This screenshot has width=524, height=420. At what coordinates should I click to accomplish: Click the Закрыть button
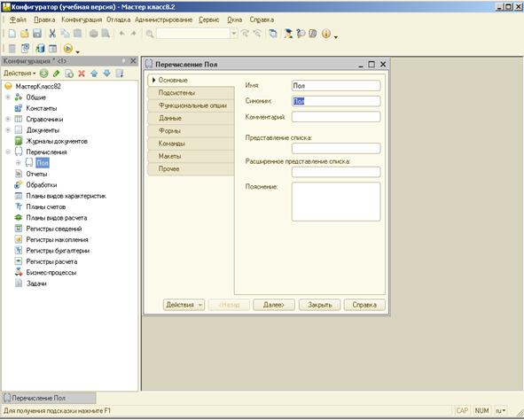319,305
